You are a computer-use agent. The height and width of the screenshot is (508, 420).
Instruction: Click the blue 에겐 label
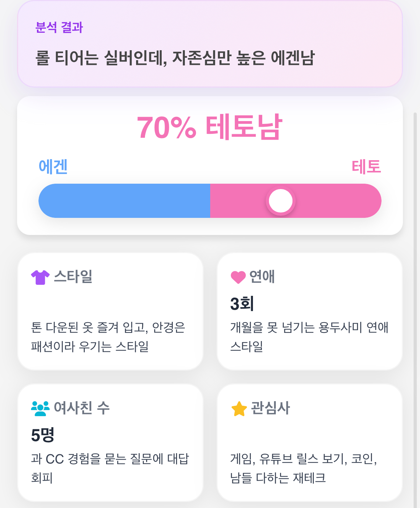click(53, 167)
